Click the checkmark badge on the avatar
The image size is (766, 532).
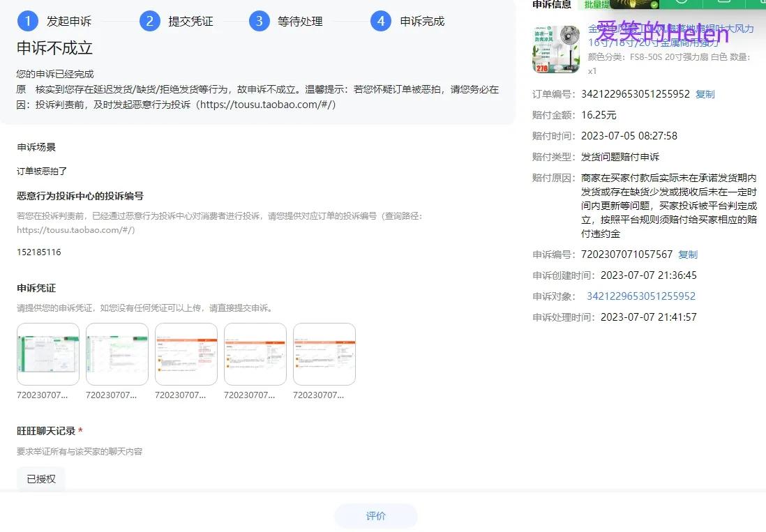[654, 6]
